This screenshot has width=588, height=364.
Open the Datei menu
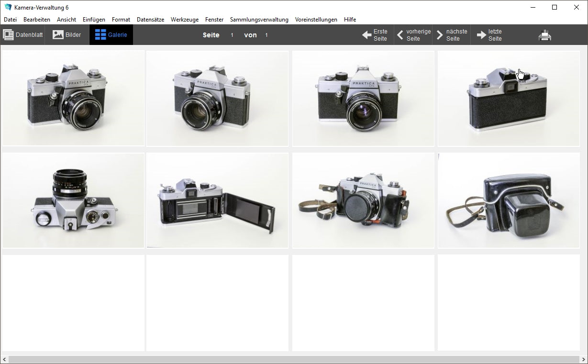click(x=10, y=20)
